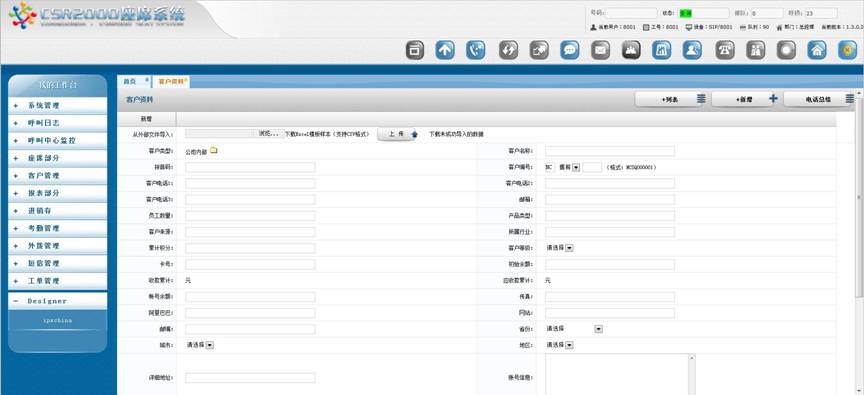Click the 详细地址 input field
Viewport: 864px width, 395px height.
coord(250,378)
